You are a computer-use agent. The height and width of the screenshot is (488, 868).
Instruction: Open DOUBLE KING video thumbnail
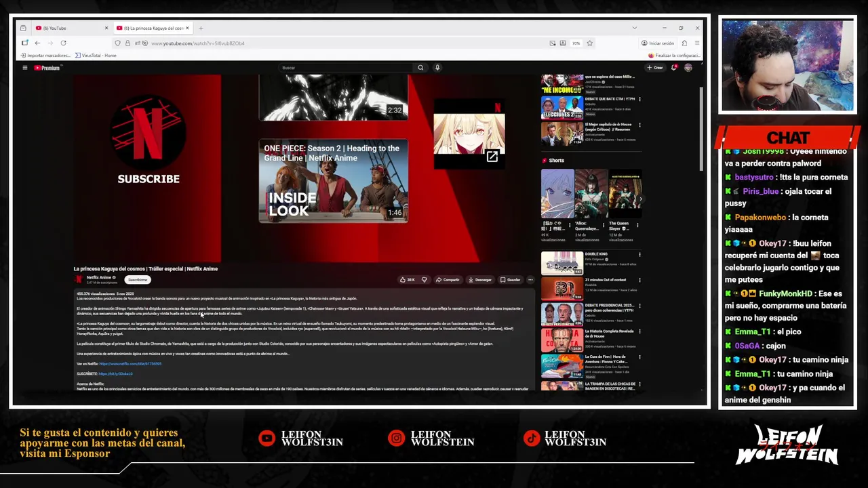click(561, 263)
